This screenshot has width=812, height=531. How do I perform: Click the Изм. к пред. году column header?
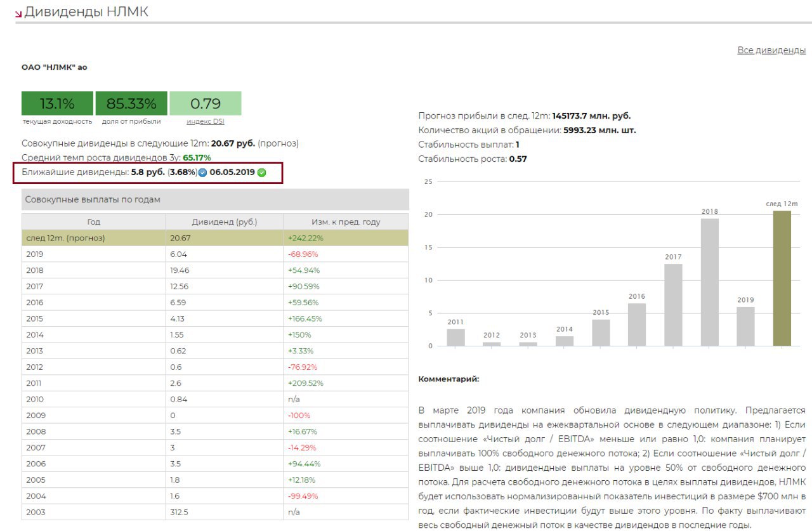point(346,222)
